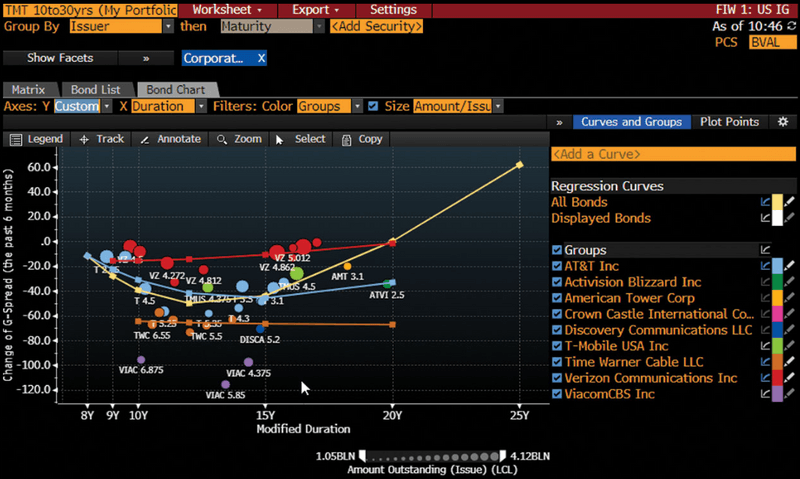
Task: Open the X axis Duration dropdown
Action: (201, 106)
